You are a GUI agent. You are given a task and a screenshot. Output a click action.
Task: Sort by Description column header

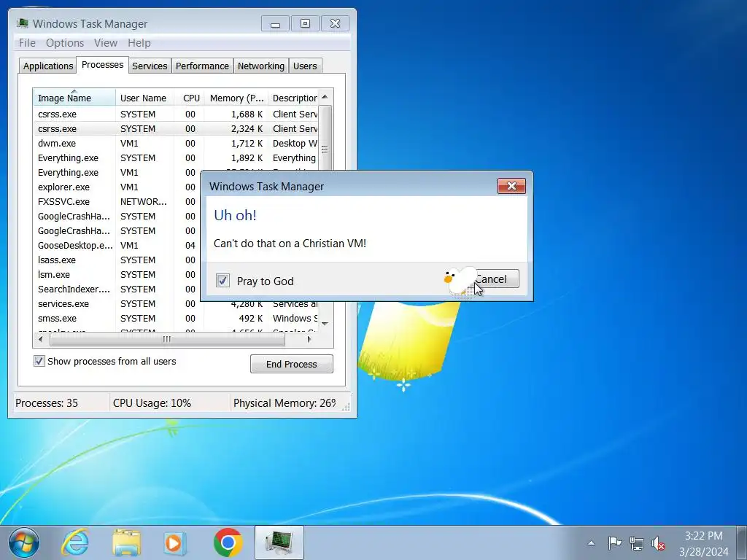pos(293,98)
